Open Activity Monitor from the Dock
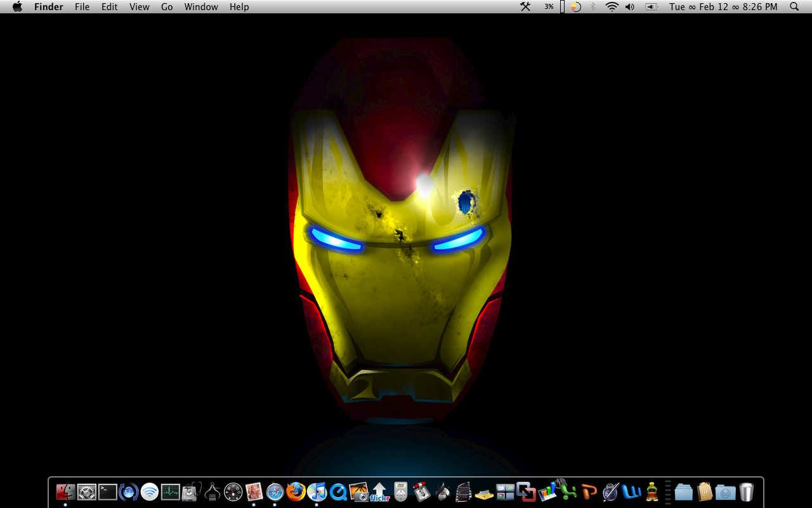 point(170,491)
